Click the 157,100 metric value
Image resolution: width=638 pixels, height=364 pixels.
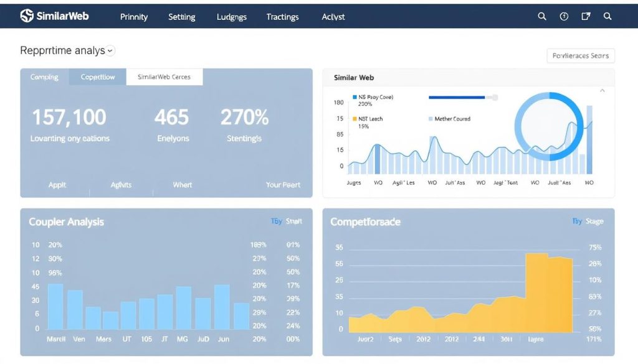click(69, 118)
